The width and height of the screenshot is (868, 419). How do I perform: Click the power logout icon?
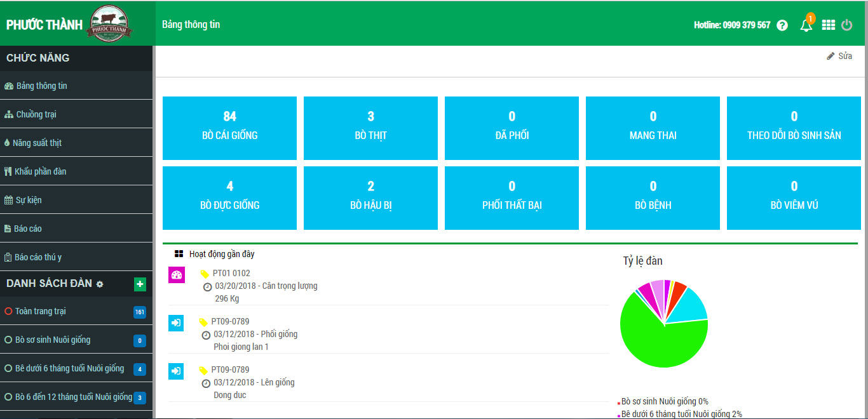click(846, 25)
